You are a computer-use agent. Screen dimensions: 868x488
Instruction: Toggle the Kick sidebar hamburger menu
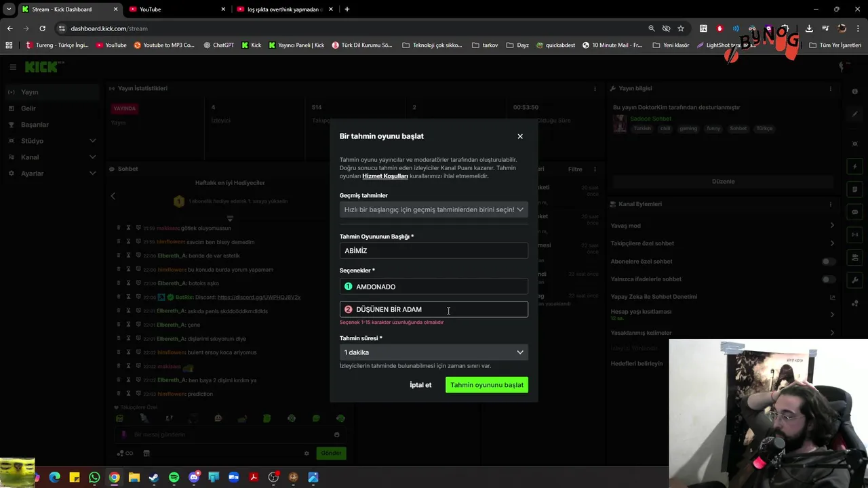click(x=13, y=67)
